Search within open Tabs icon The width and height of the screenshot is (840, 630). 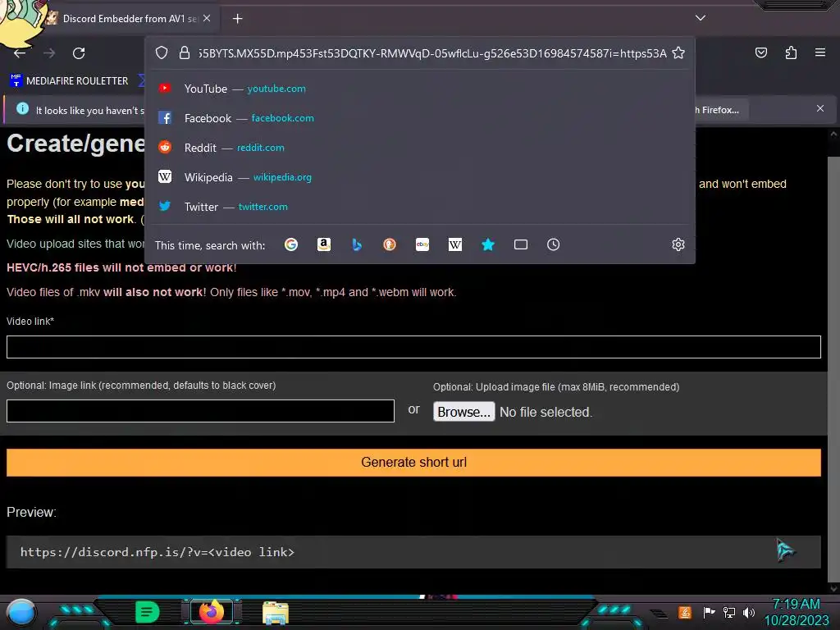(x=521, y=244)
